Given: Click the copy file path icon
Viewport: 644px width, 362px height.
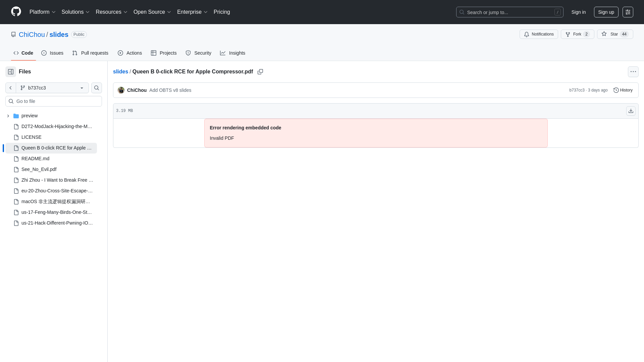Looking at the screenshot, I should 260,72.
